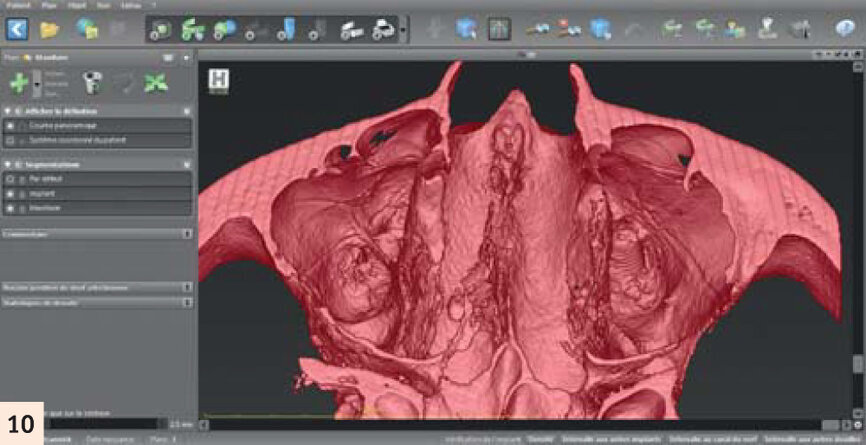Click the small icon right of Plan Maxillaire
The height and width of the screenshot is (445, 866).
pyautogui.click(x=167, y=57)
